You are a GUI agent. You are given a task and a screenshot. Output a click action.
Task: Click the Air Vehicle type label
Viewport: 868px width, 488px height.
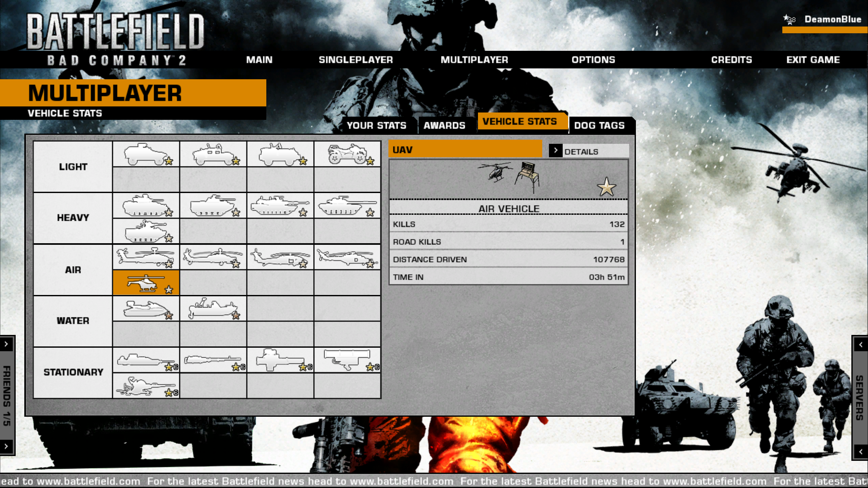tap(509, 209)
